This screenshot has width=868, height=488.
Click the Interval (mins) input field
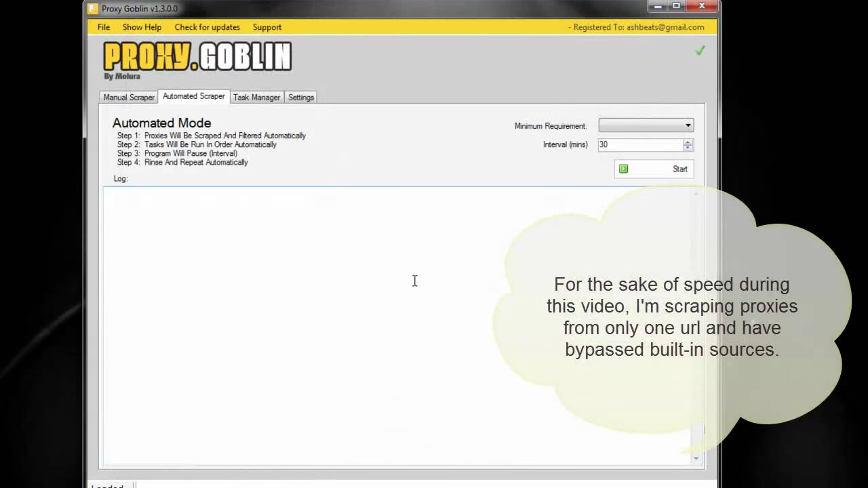[640, 144]
